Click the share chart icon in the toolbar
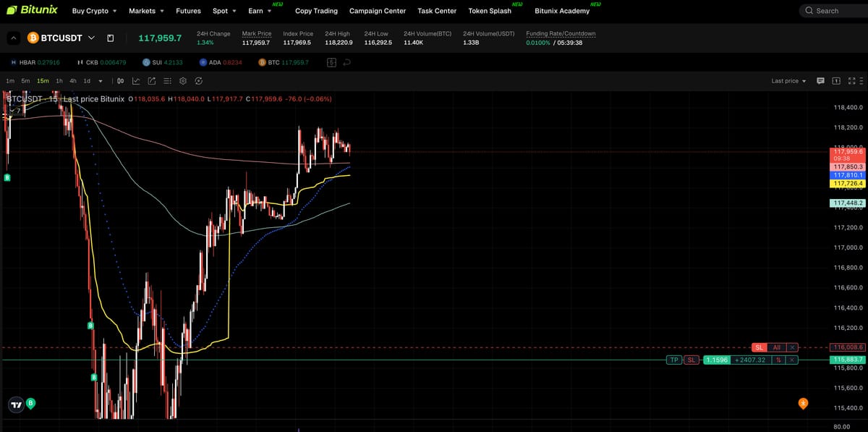The width and height of the screenshot is (868, 432). (152, 81)
